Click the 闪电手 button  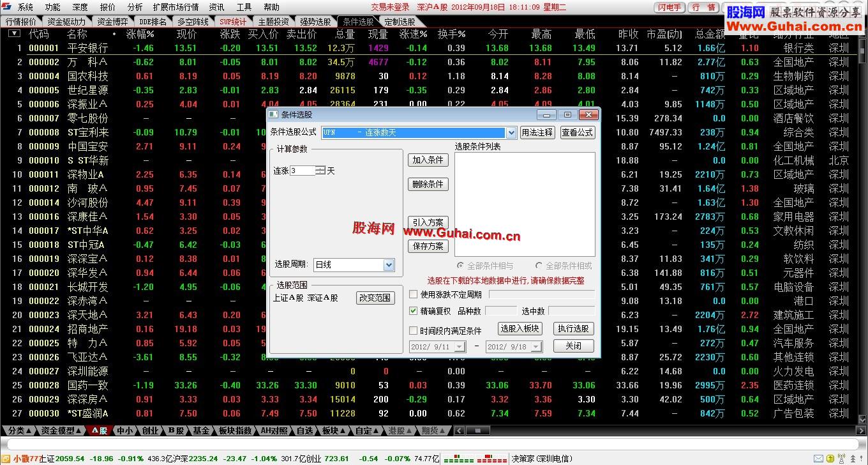tap(670, 8)
